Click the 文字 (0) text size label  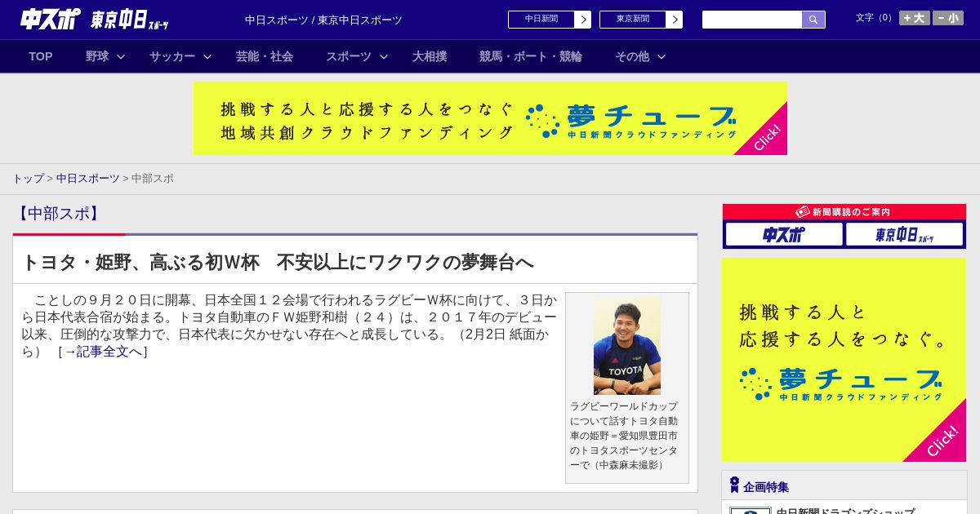click(875, 17)
